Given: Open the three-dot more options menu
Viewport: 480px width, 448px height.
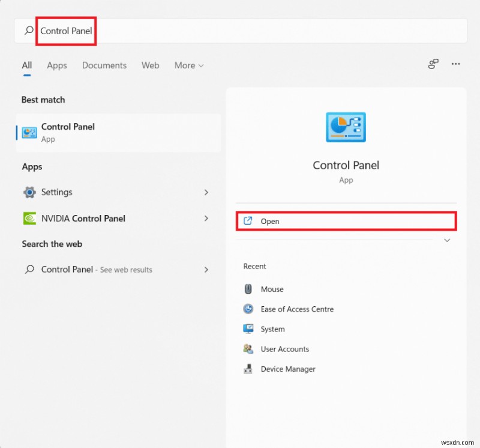Looking at the screenshot, I should 456,64.
